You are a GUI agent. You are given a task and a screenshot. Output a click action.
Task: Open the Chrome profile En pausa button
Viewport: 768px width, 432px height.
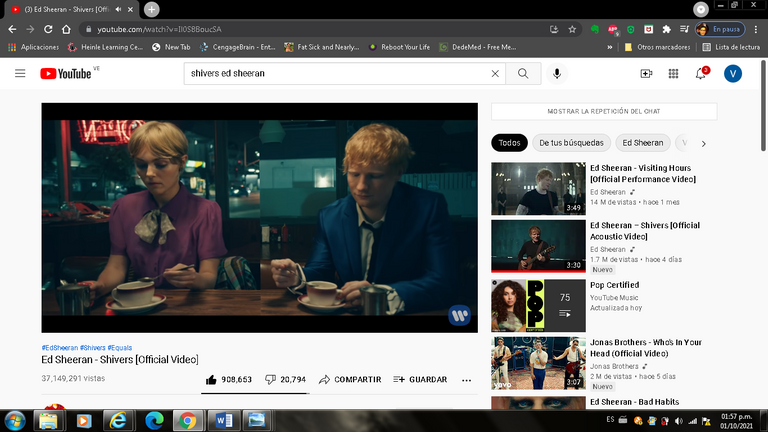720,29
